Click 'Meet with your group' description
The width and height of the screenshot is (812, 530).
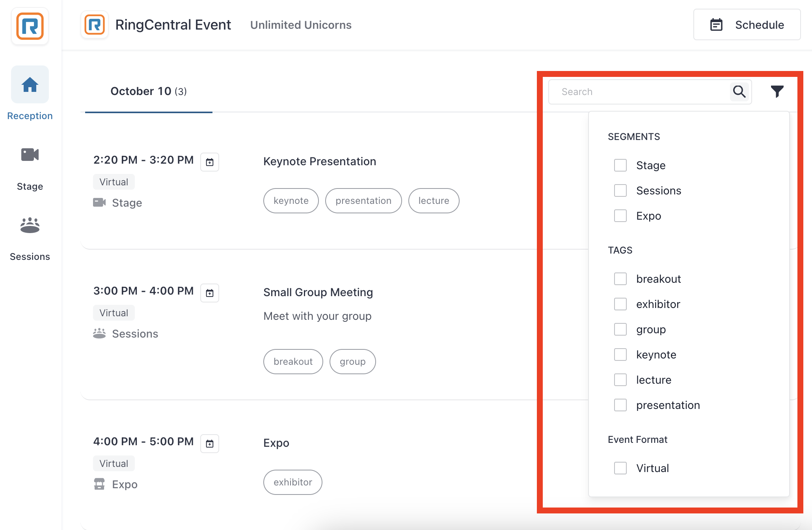pyautogui.click(x=317, y=316)
